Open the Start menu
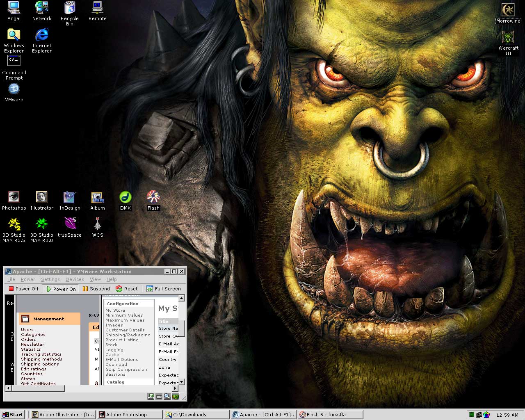The height and width of the screenshot is (420, 525). pos(13,415)
